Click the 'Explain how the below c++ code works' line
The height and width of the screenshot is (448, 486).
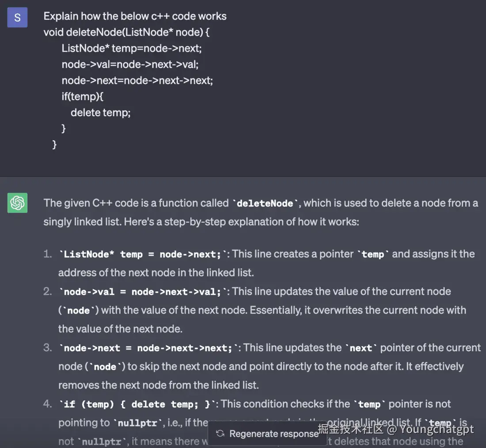[x=135, y=16]
